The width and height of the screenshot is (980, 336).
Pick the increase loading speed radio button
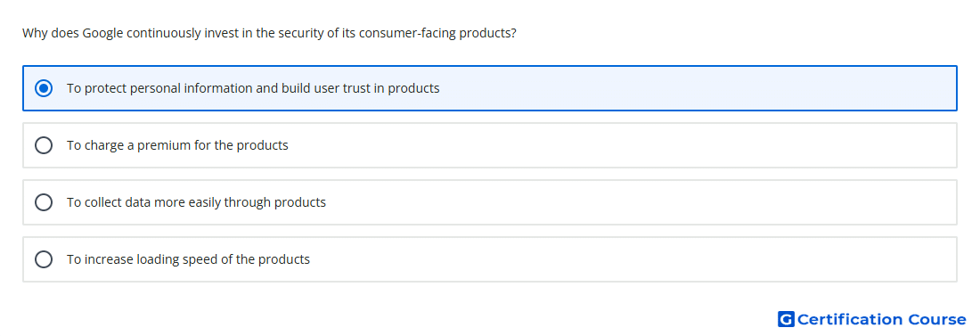[x=44, y=259]
